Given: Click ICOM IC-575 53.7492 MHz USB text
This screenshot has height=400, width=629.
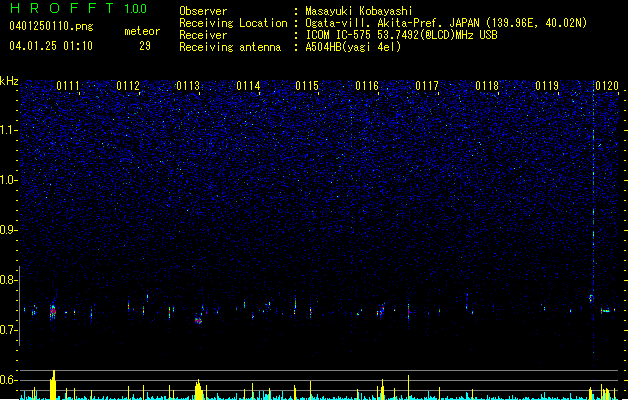Looking at the screenshot, I should [x=401, y=35].
